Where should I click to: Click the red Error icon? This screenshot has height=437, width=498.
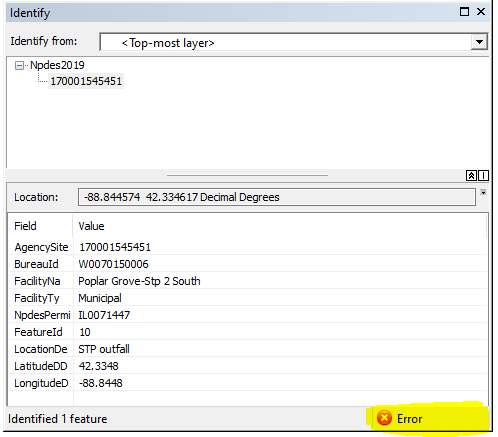384,418
